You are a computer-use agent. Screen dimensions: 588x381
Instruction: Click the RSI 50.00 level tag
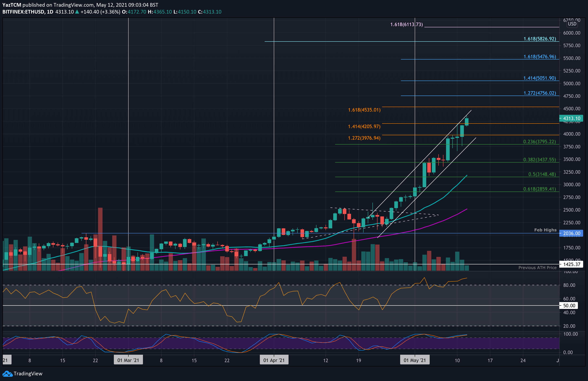[x=569, y=305]
